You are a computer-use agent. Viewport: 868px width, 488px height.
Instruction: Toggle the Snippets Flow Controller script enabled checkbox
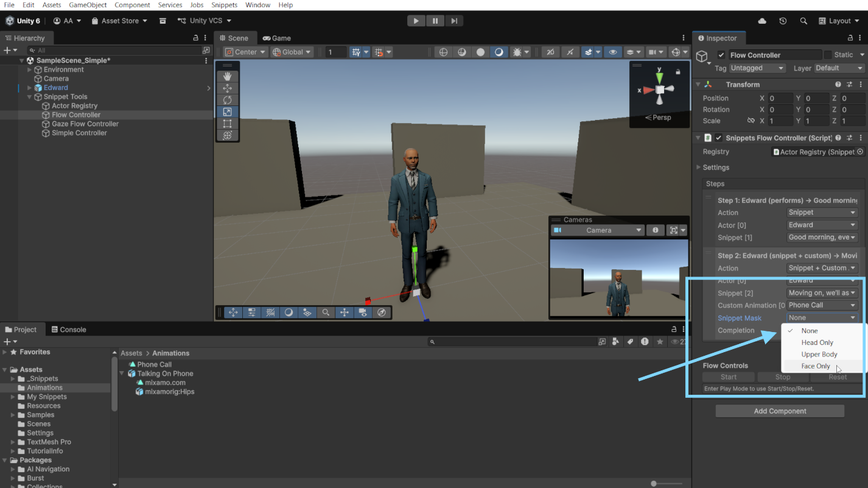coord(718,138)
